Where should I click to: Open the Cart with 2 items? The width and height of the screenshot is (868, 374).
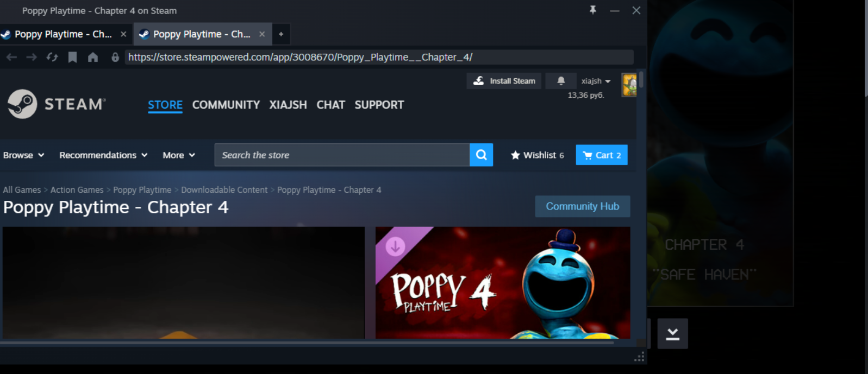tap(602, 155)
